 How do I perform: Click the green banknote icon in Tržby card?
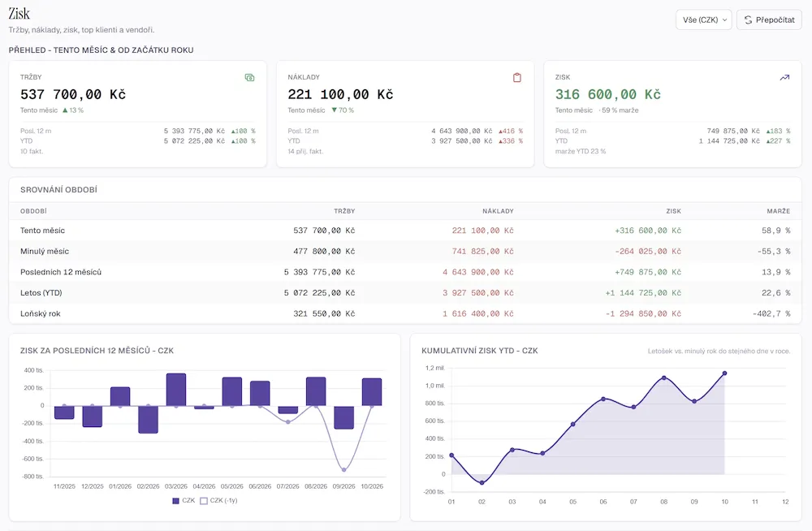tap(249, 78)
